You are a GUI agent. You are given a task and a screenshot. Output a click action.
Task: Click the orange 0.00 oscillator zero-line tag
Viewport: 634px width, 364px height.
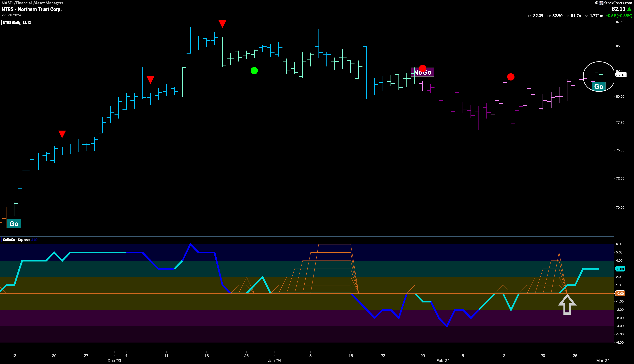[x=620, y=294]
